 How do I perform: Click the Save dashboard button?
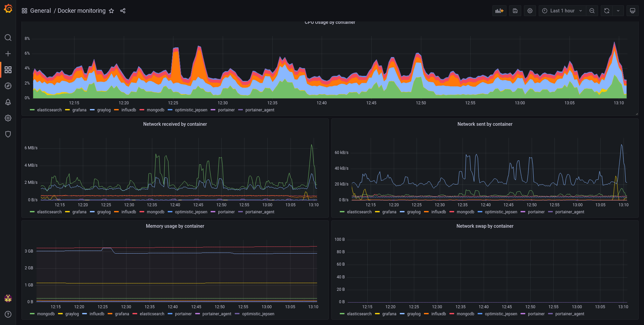[x=515, y=11]
